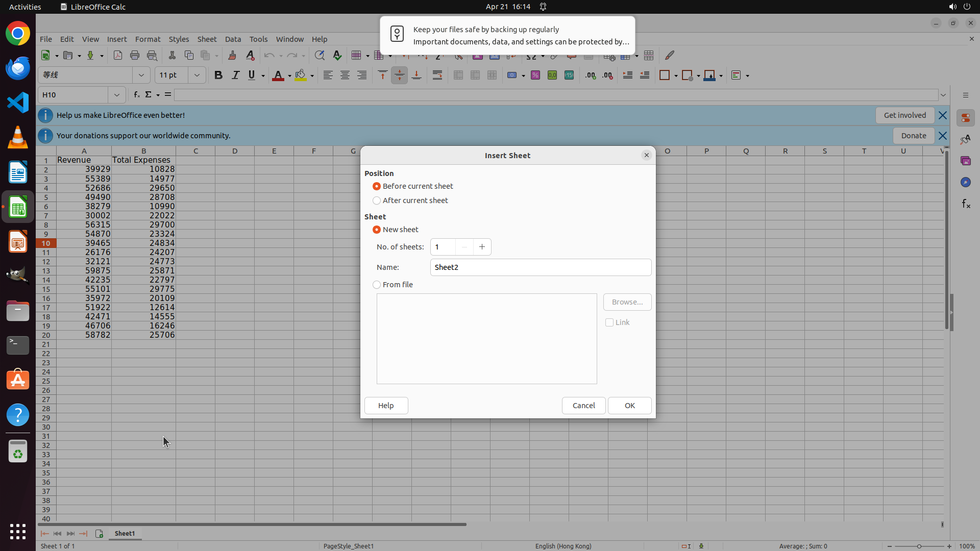Viewport: 980px width, 551px height.
Task: Open the Functions sidebar panel icon
Action: 966,204
